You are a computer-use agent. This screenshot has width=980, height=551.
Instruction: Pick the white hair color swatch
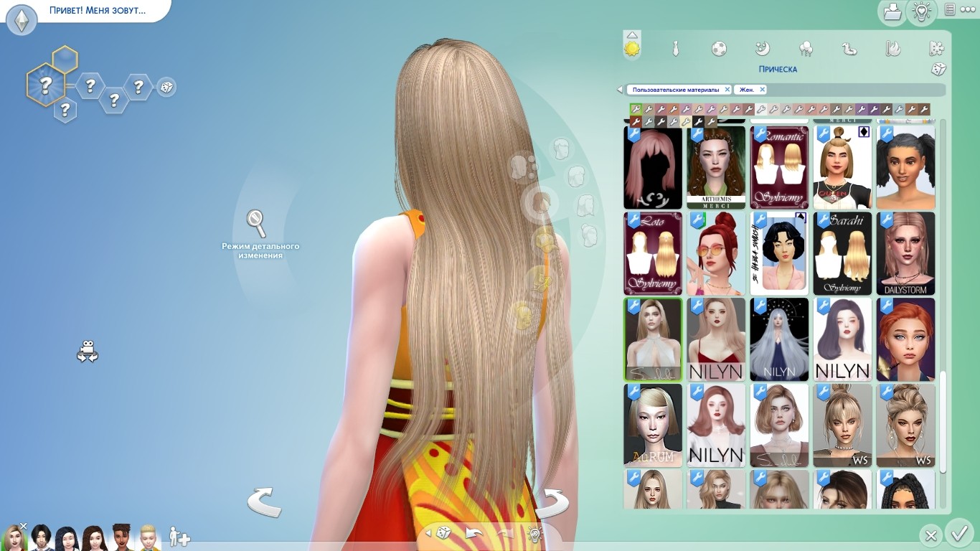[761, 110]
